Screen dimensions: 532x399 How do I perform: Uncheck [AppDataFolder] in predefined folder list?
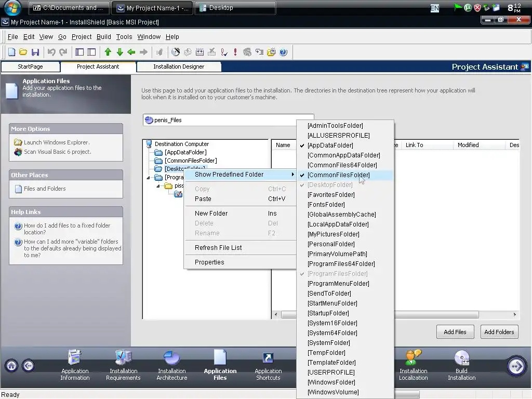coord(345,145)
